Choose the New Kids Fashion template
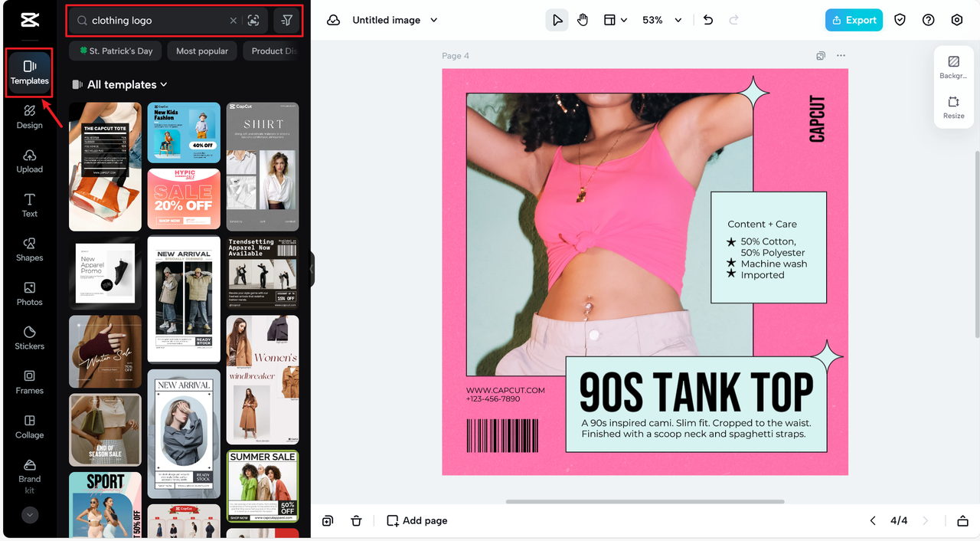The width and height of the screenshot is (980, 541). coord(184,133)
